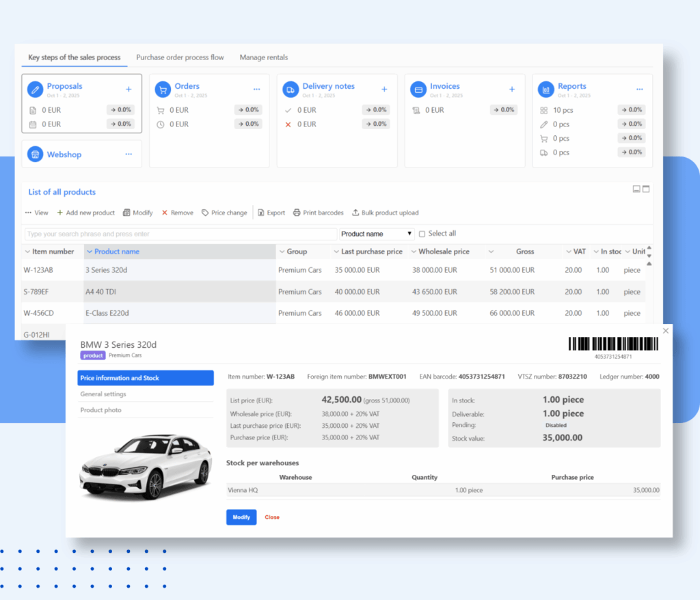Click the Reports chart icon

pyautogui.click(x=546, y=90)
